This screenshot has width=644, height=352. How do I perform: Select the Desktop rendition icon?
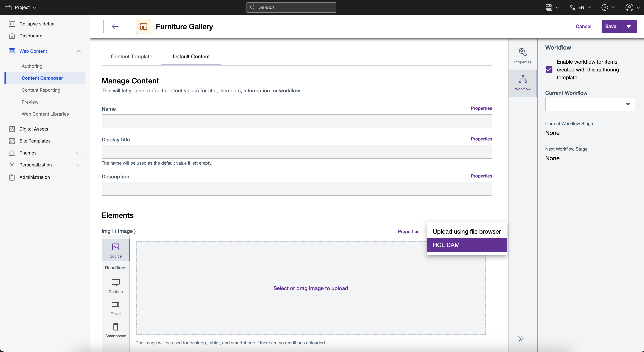pos(115,283)
